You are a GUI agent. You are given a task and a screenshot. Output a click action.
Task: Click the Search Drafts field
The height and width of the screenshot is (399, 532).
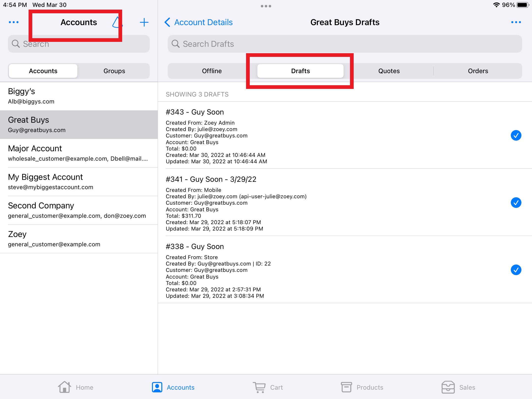point(345,44)
